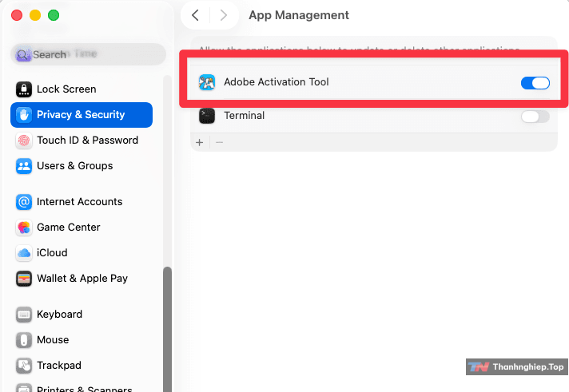Remove application with the minus button
This screenshot has height=392, width=569.
click(x=219, y=143)
